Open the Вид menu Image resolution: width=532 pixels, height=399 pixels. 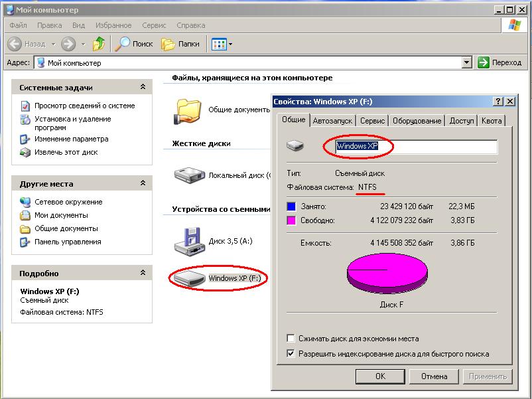pos(78,25)
